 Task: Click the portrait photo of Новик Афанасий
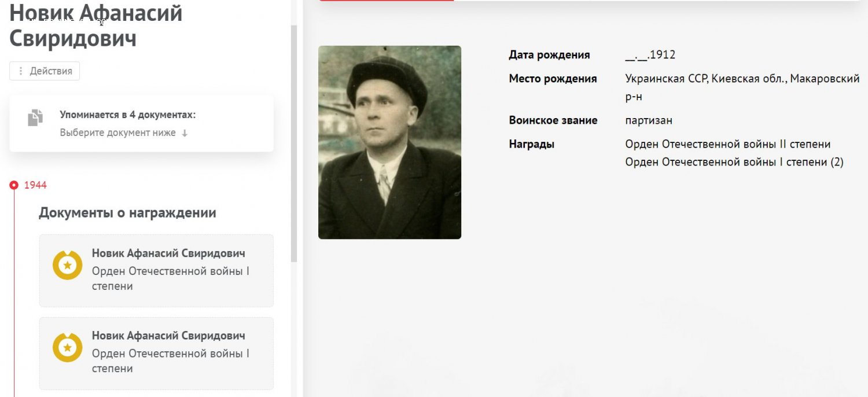click(389, 142)
